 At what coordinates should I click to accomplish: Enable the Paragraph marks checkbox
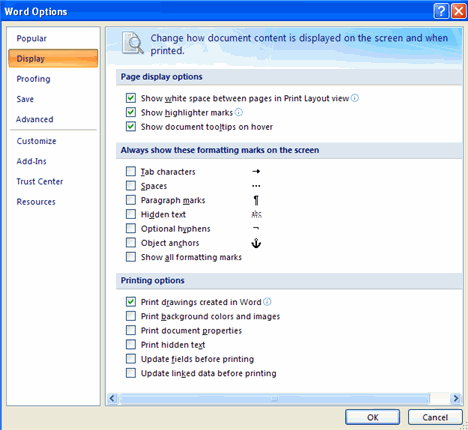[x=131, y=200]
